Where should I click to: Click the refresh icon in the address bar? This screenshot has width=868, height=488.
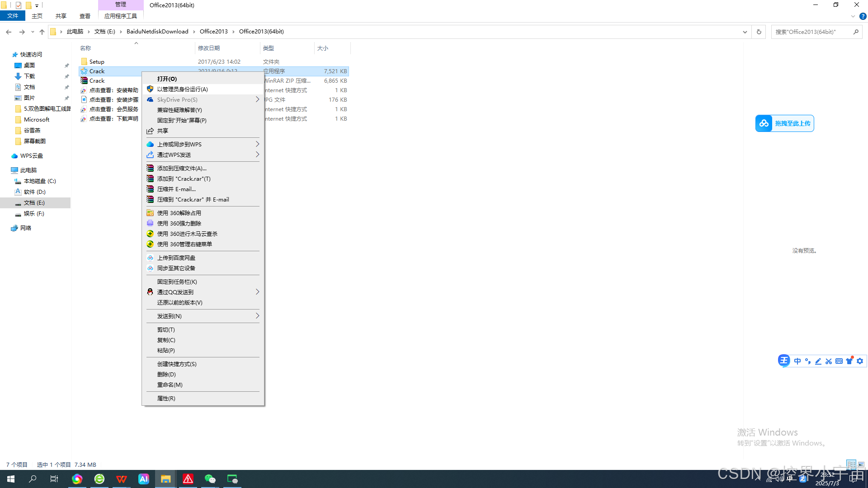[759, 32]
